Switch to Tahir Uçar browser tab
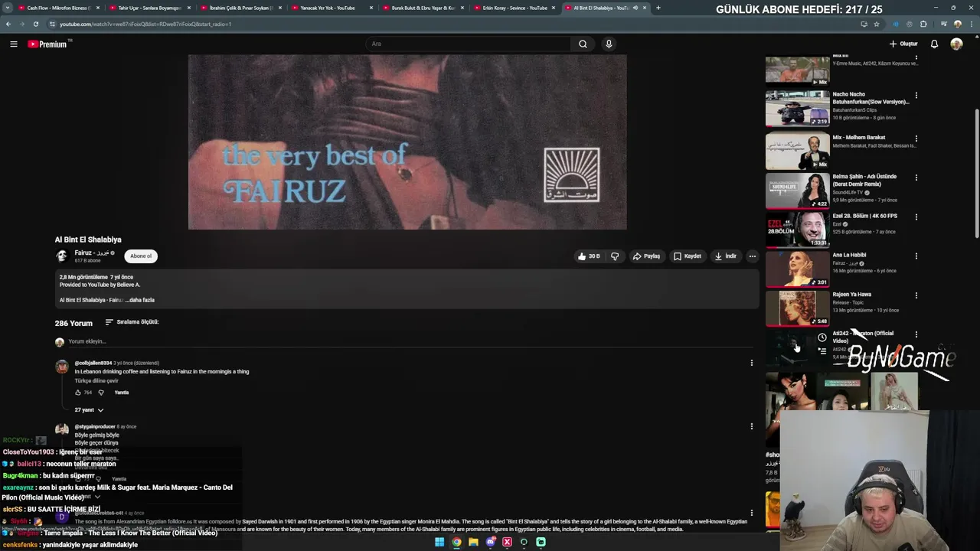 coord(149,8)
